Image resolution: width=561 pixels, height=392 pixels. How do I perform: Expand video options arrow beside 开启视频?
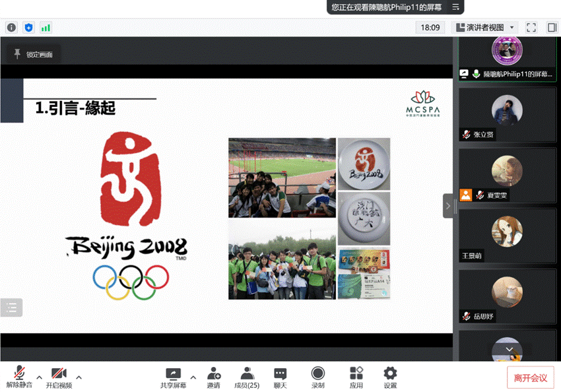[x=79, y=377]
